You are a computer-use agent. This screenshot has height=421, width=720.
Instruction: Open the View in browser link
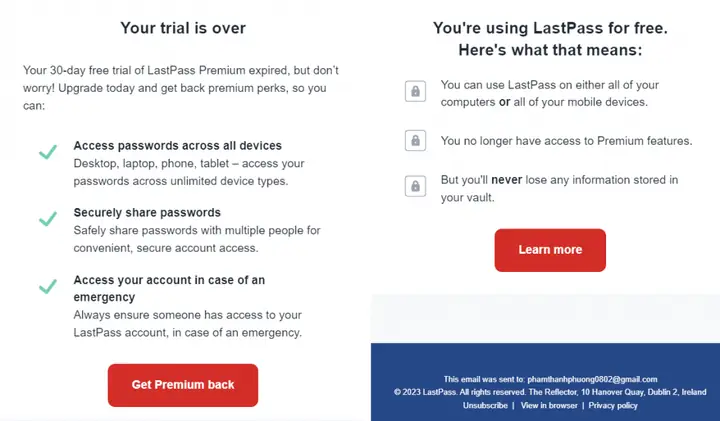pos(549,405)
